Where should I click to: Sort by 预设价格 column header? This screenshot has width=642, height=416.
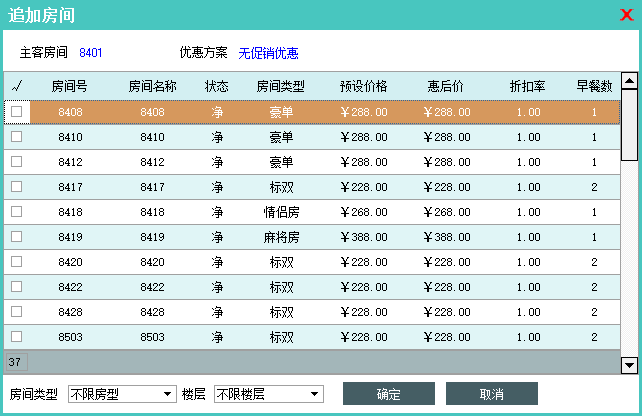coord(363,86)
